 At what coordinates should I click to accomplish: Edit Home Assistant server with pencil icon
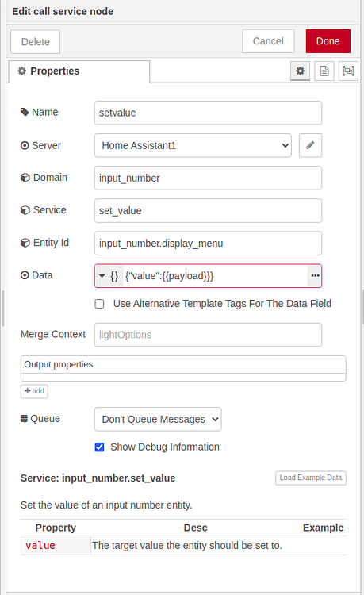310,145
